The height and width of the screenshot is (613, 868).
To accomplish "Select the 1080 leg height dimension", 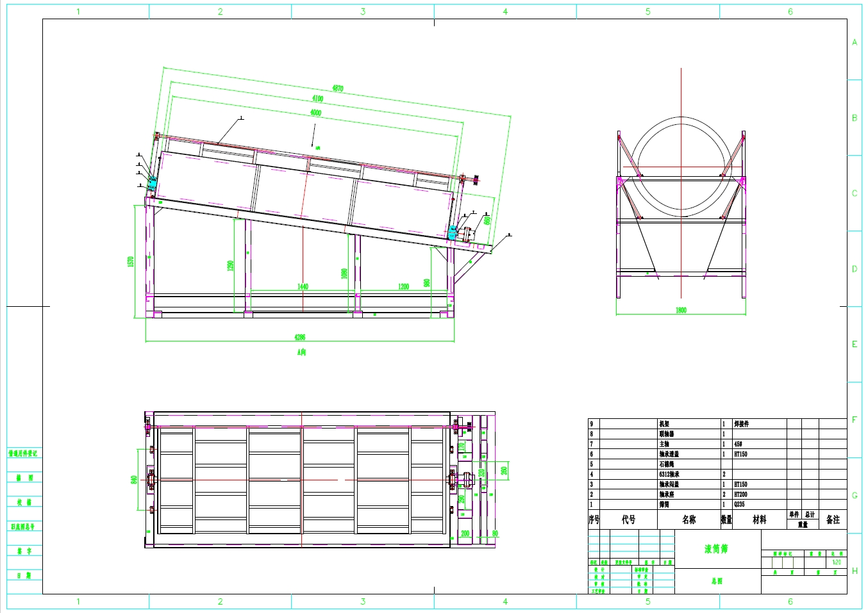I will coord(344,274).
